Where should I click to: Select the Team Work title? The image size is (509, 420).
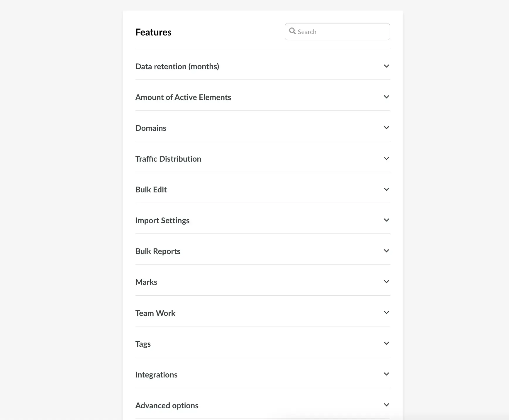(155, 313)
